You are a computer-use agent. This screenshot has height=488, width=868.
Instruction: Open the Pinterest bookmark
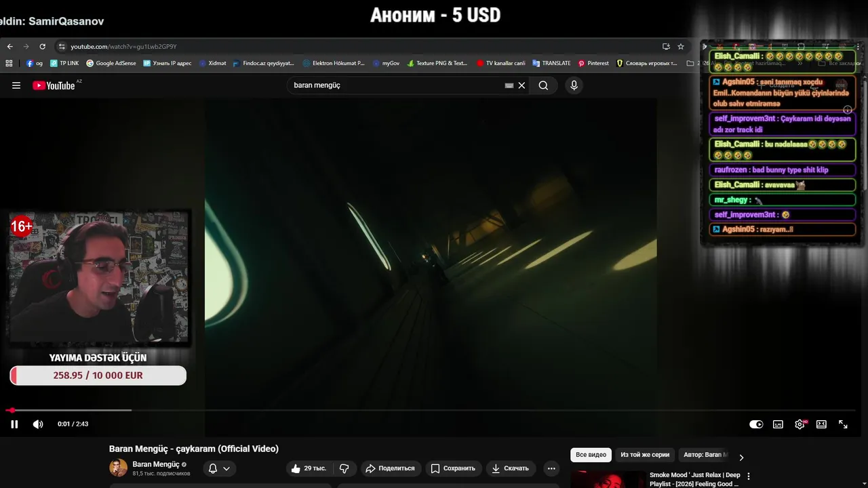(x=593, y=63)
